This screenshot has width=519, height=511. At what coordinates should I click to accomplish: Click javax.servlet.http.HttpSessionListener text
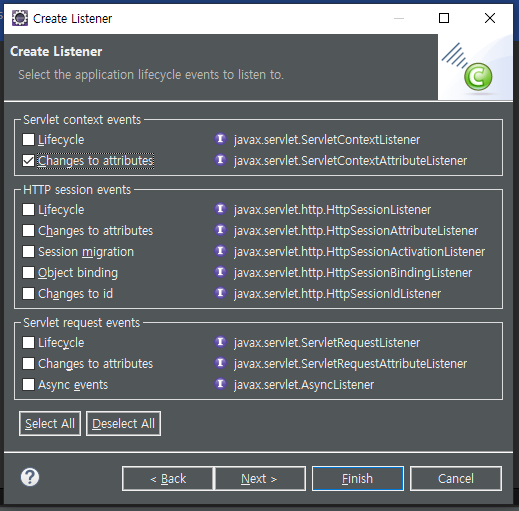[332, 210]
